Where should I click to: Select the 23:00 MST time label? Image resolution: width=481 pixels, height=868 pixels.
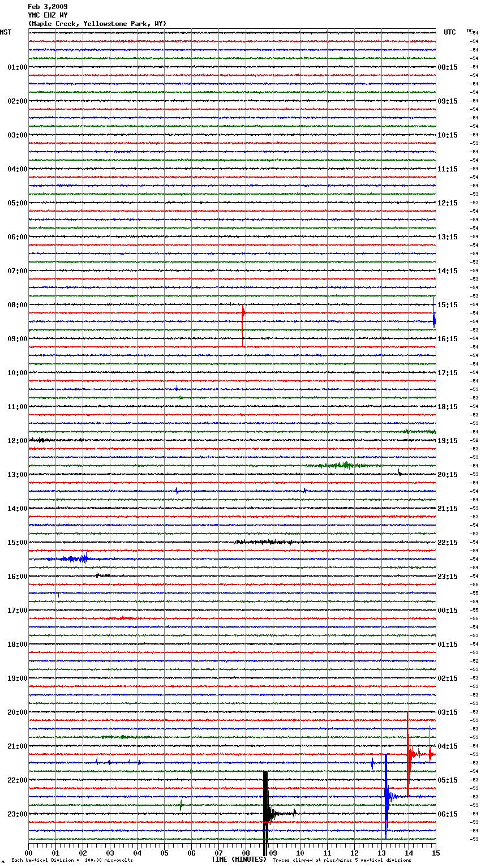[x=18, y=814]
